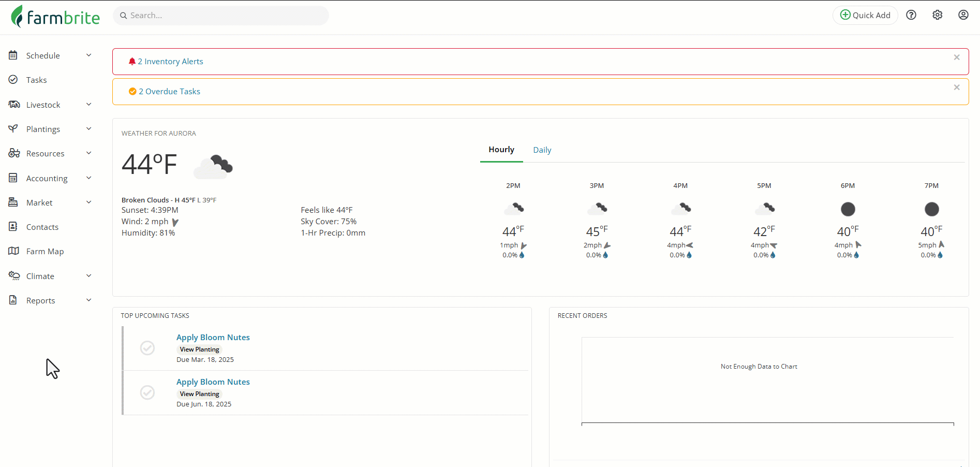The height and width of the screenshot is (467, 980).
Task: Open the user account profile icon
Action: (x=963, y=15)
